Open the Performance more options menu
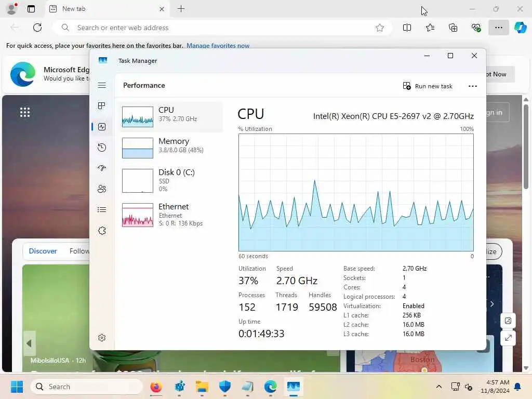532x399 pixels. (473, 86)
